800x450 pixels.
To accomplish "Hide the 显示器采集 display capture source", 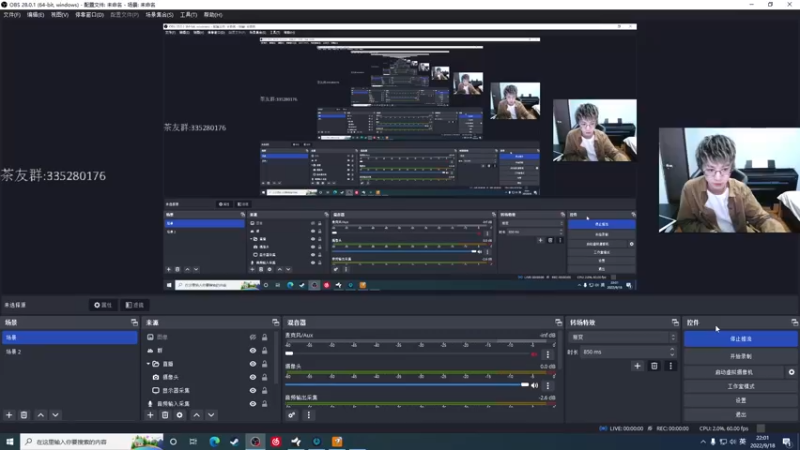I will tap(253, 390).
